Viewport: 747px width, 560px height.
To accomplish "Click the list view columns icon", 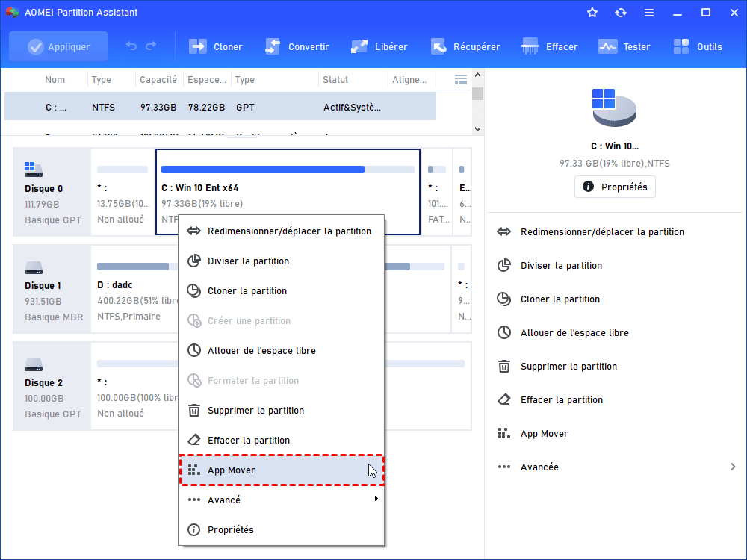I will click(x=461, y=80).
